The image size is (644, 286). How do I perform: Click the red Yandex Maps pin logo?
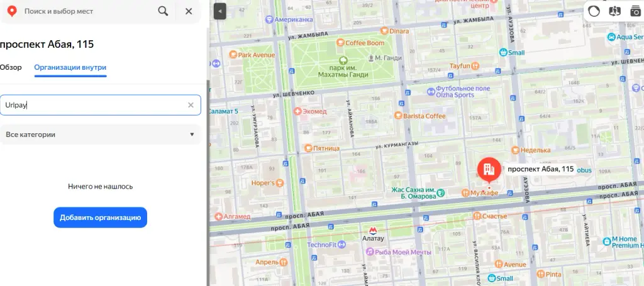[13, 11]
